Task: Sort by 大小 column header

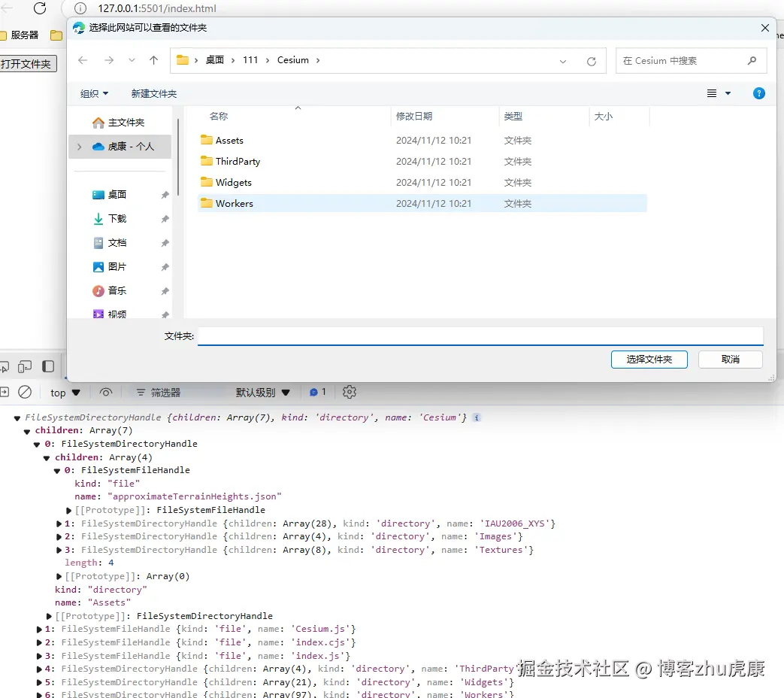Action: 603,116
